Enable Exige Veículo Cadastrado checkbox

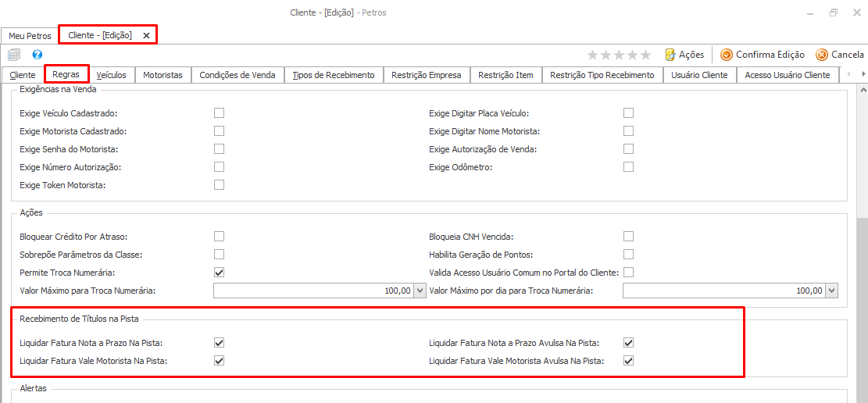[x=220, y=113]
